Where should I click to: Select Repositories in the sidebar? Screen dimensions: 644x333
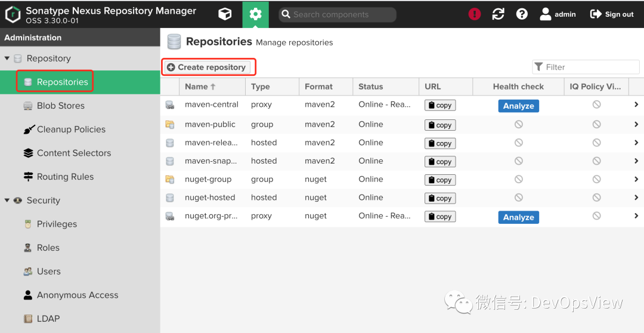tap(80, 82)
